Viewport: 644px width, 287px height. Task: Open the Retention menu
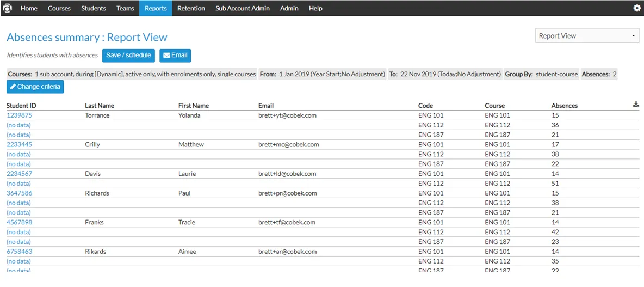coord(191,8)
